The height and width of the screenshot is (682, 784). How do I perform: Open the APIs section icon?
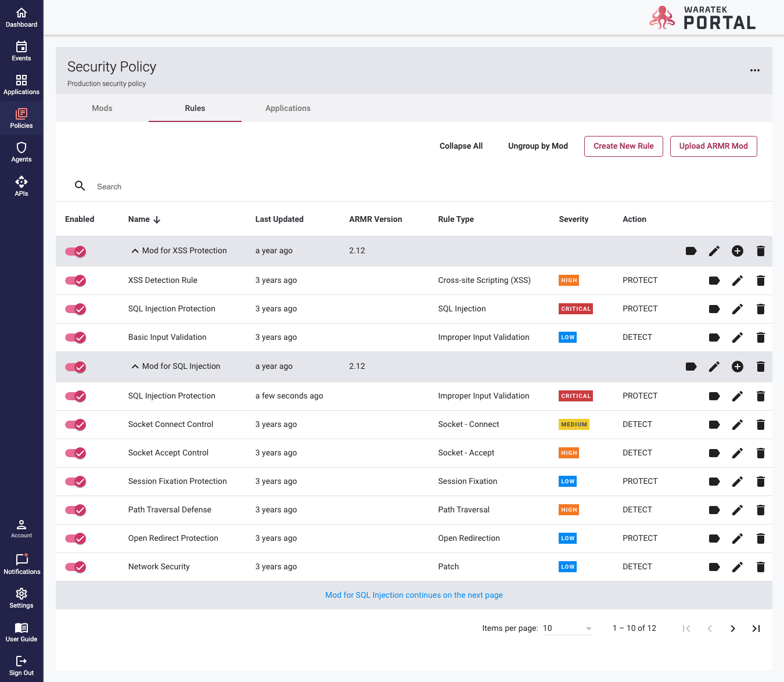(21, 182)
